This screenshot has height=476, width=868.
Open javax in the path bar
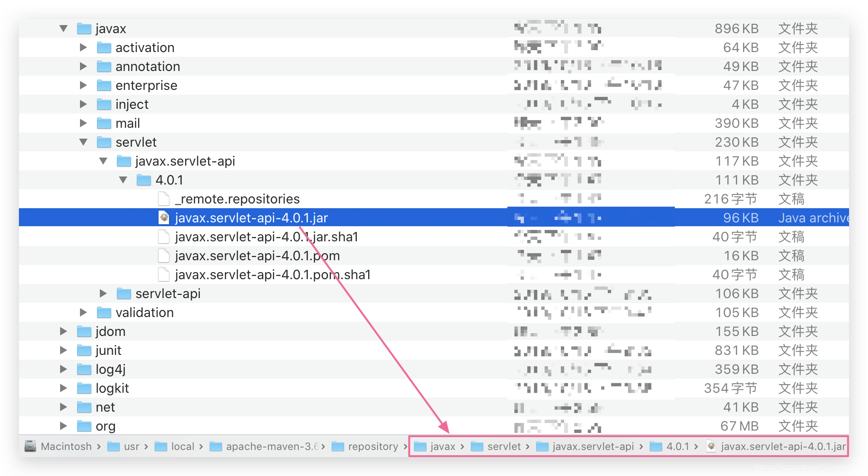(x=434, y=446)
